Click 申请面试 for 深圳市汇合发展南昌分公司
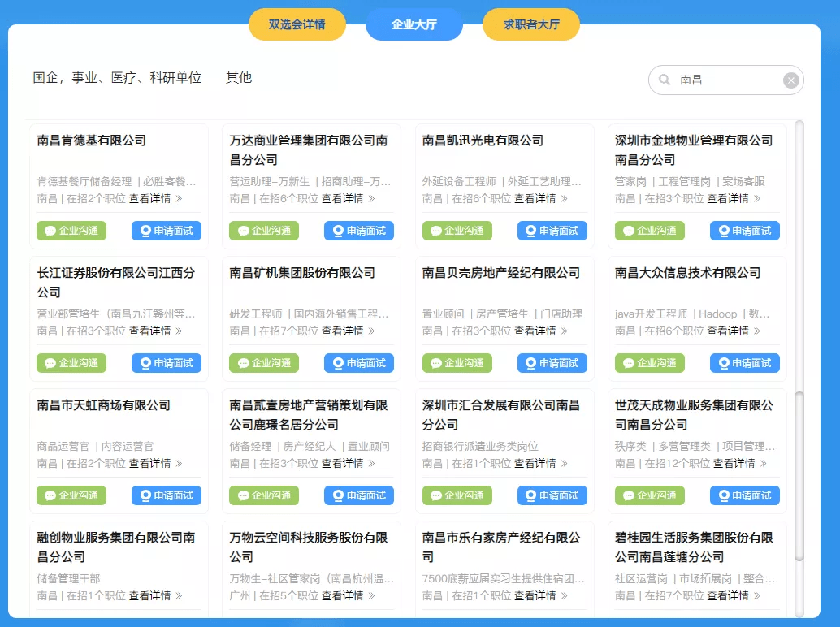Image resolution: width=840 pixels, height=627 pixels. click(552, 495)
